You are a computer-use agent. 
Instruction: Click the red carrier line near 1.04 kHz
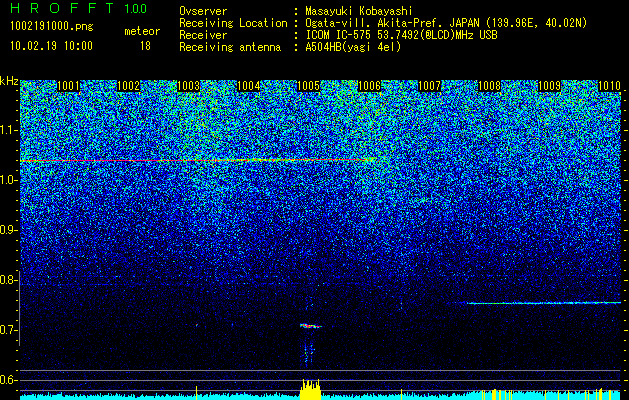[x=199, y=160]
